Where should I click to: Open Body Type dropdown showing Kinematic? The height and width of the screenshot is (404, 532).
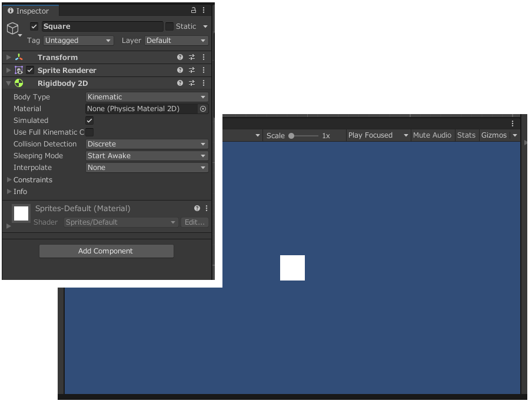click(x=147, y=97)
